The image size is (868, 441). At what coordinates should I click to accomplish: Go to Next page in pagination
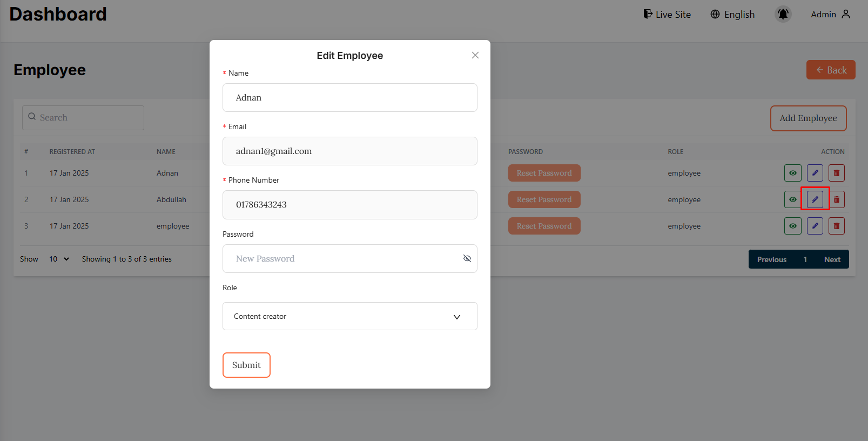coord(832,259)
